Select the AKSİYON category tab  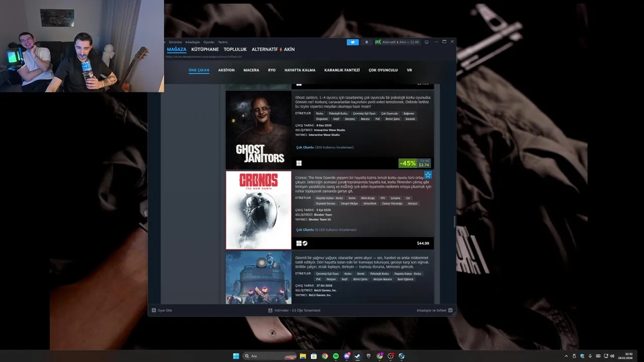(226, 70)
